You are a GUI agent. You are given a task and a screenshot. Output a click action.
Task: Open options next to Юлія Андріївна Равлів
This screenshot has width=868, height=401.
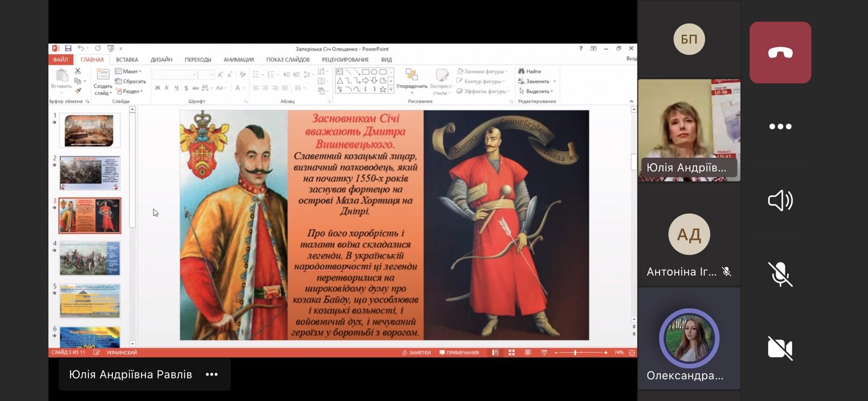212,374
